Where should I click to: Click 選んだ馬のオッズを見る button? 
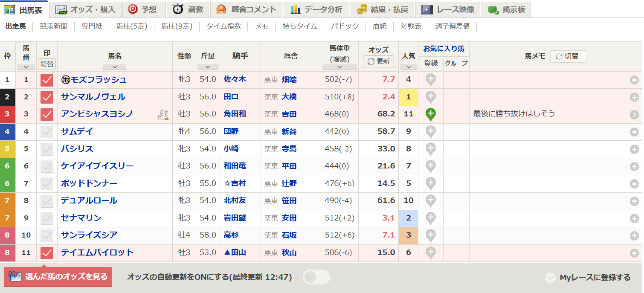[58, 277]
